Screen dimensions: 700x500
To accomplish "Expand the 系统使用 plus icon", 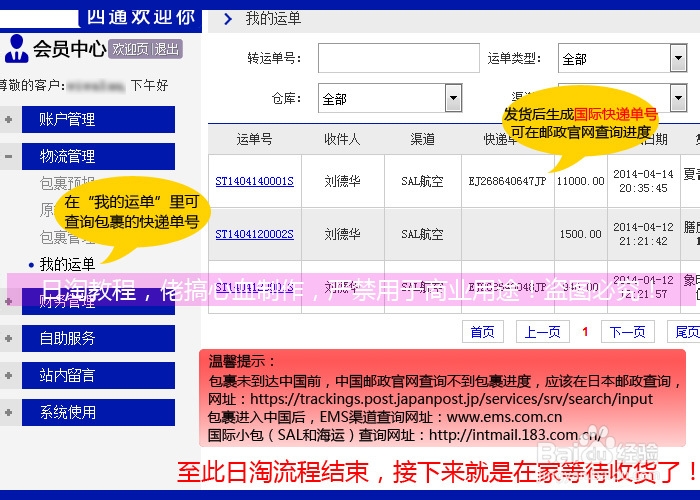I will tap(8, 412).
